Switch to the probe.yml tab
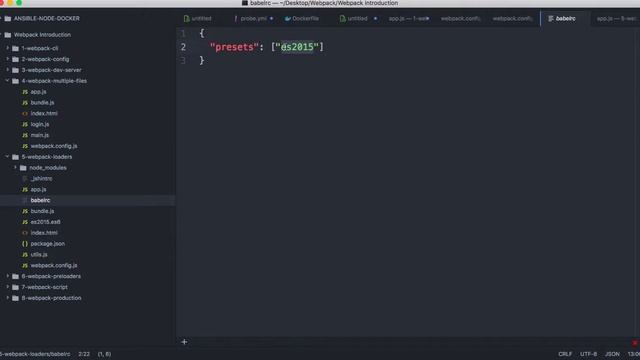 253,19
